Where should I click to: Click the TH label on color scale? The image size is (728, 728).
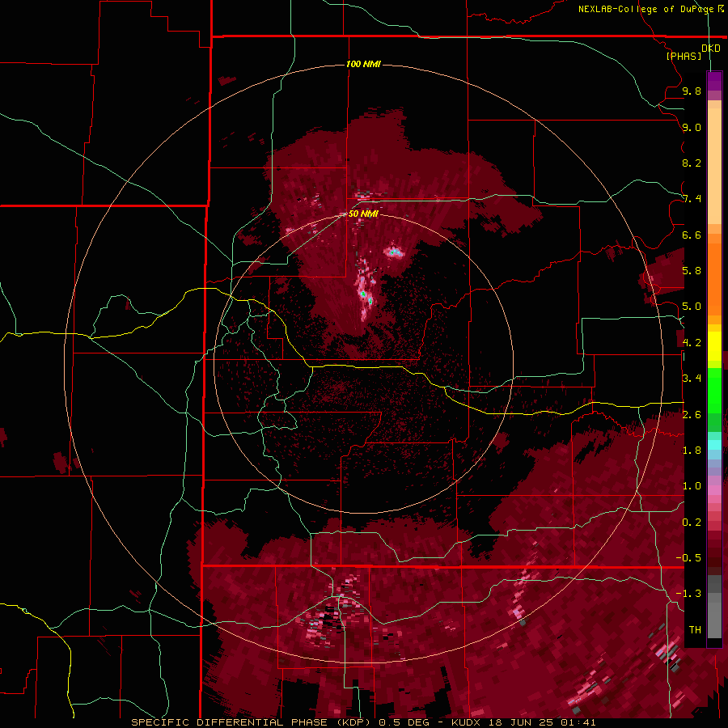695,630
